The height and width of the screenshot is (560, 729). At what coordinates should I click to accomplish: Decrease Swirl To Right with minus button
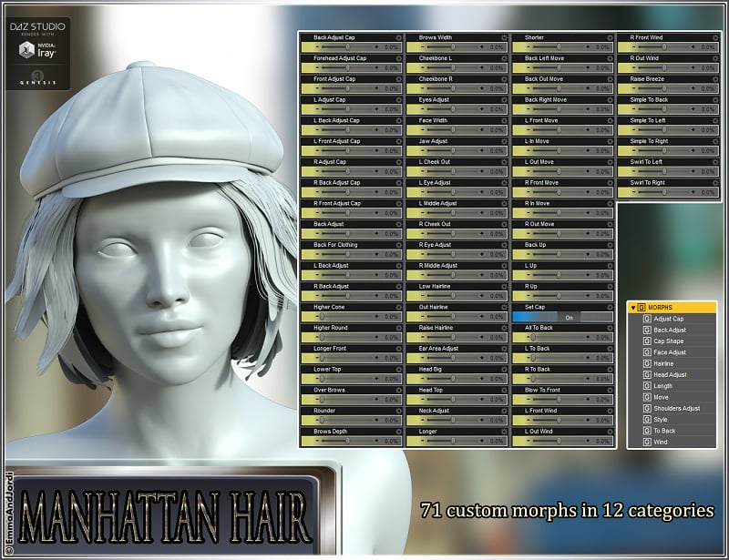634,192
